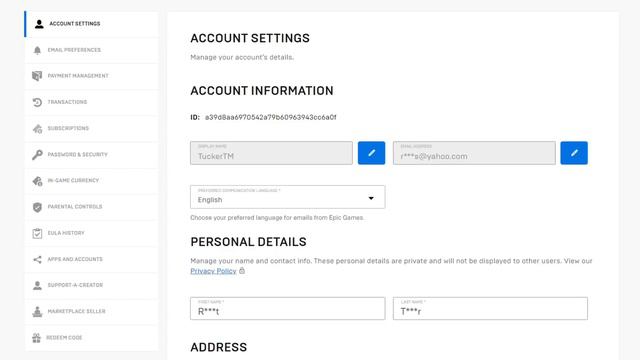Go to Parental Controls
640x360 pixels.
click(x=91, y=207)
